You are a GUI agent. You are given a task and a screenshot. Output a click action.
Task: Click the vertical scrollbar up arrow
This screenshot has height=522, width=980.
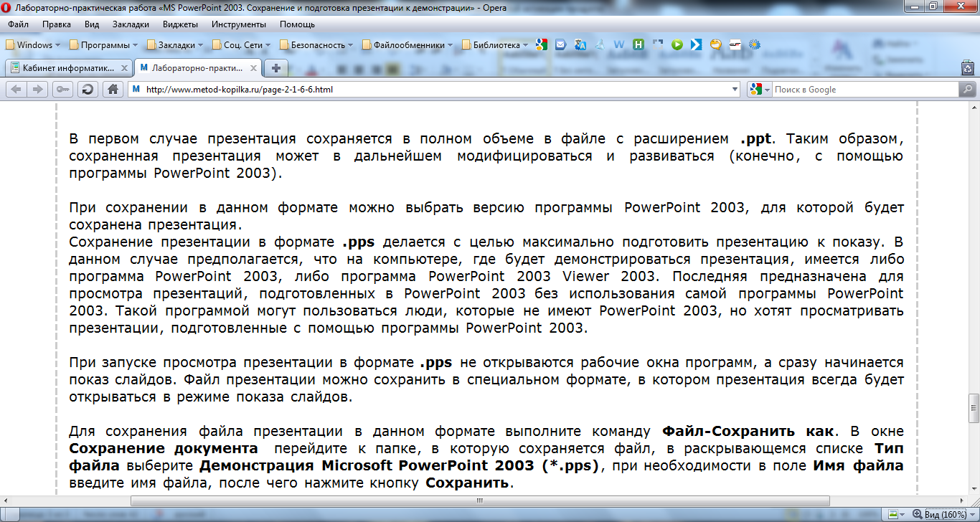973,106
